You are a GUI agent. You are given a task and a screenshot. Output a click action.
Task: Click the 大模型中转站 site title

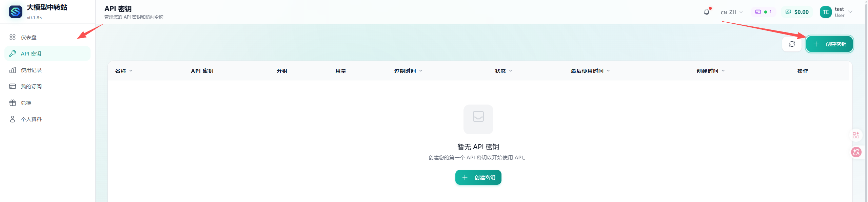point(47,7)
